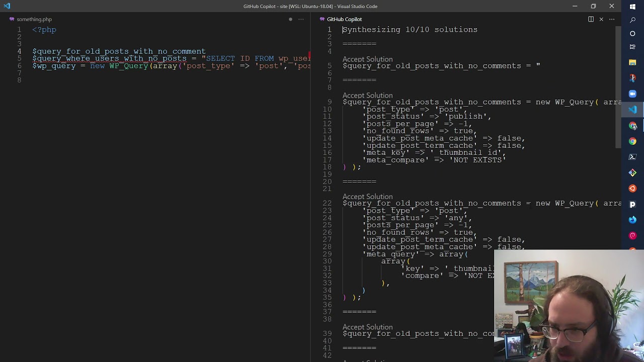Open File Explorer from the taskbar
644x362 pixels.
632,62
